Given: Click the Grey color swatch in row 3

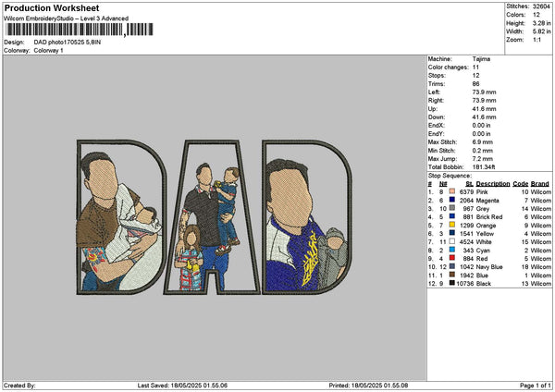Looking at the screenshot, I should click(x=452, y=208).
